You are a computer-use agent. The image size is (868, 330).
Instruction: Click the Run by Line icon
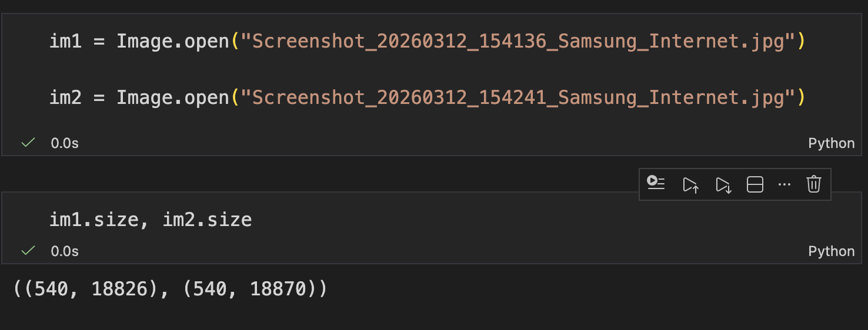[x=656, y=184]
